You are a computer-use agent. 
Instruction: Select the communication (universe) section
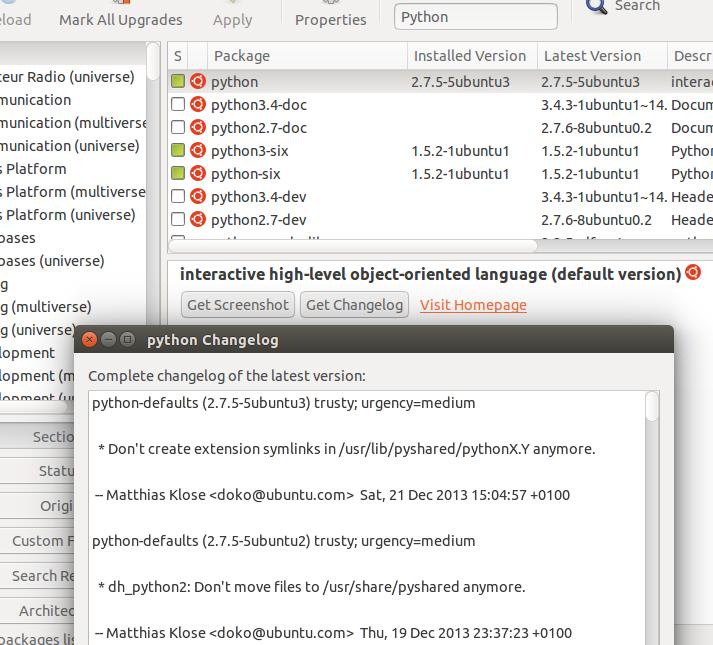click(x=70, y=146)
